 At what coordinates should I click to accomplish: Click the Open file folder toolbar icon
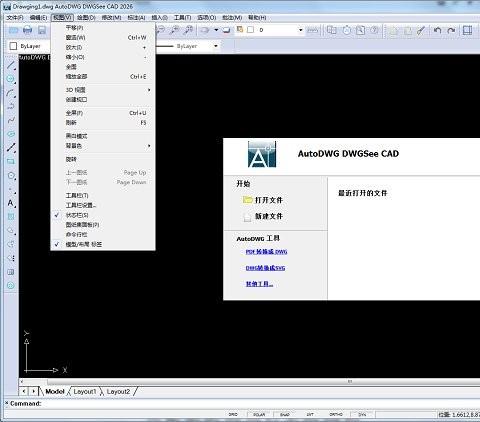click(x=13, y=30)
